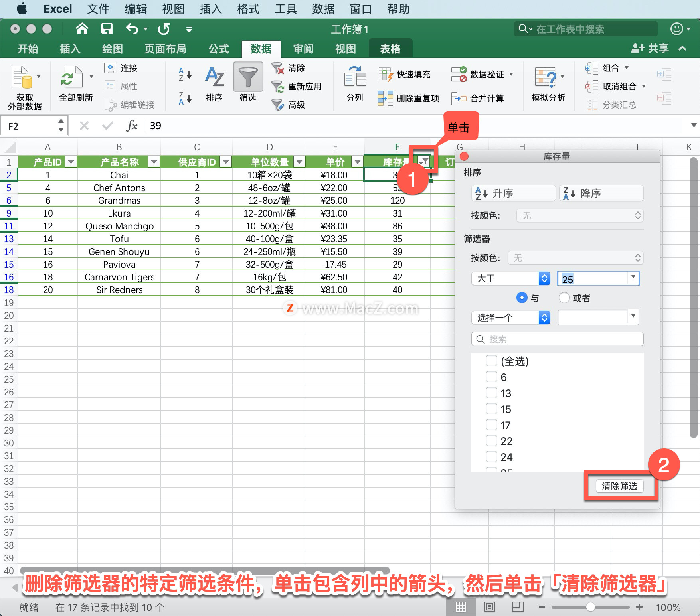Open the 文件 menu in menu bar
The width and height of the screenshot is (700, 616).
point(98,9)
